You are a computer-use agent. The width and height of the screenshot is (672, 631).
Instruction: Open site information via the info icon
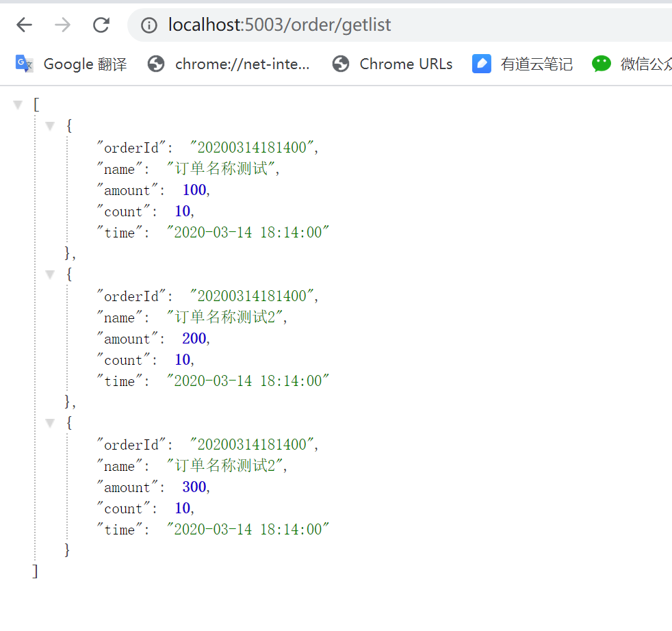pos(148,25)
